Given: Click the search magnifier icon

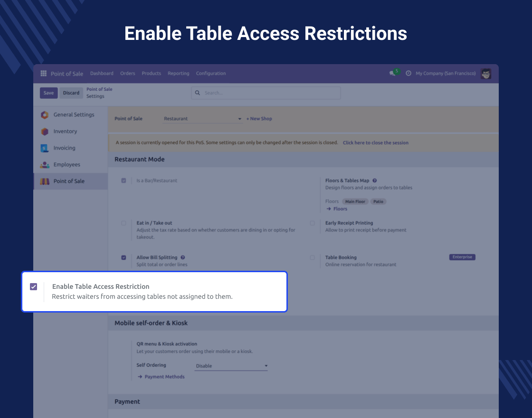Looking at the screenshot, I should [x=198, y=93].
